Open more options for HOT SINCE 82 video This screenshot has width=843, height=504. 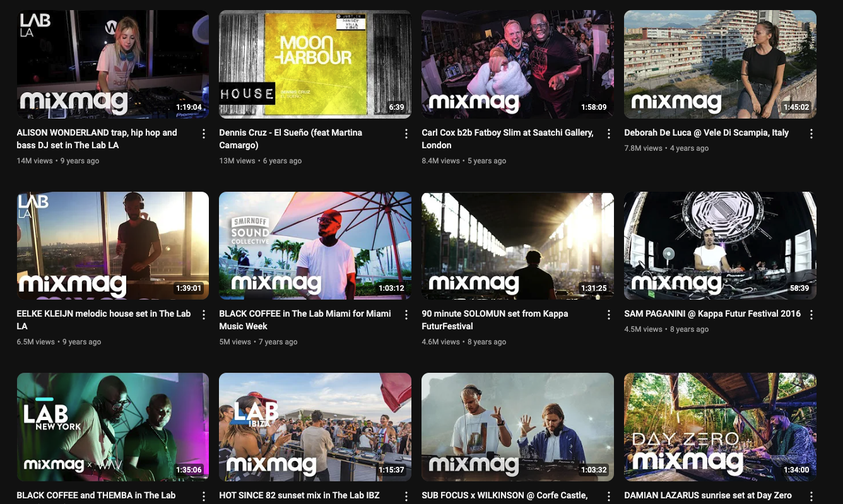[406, 496]
